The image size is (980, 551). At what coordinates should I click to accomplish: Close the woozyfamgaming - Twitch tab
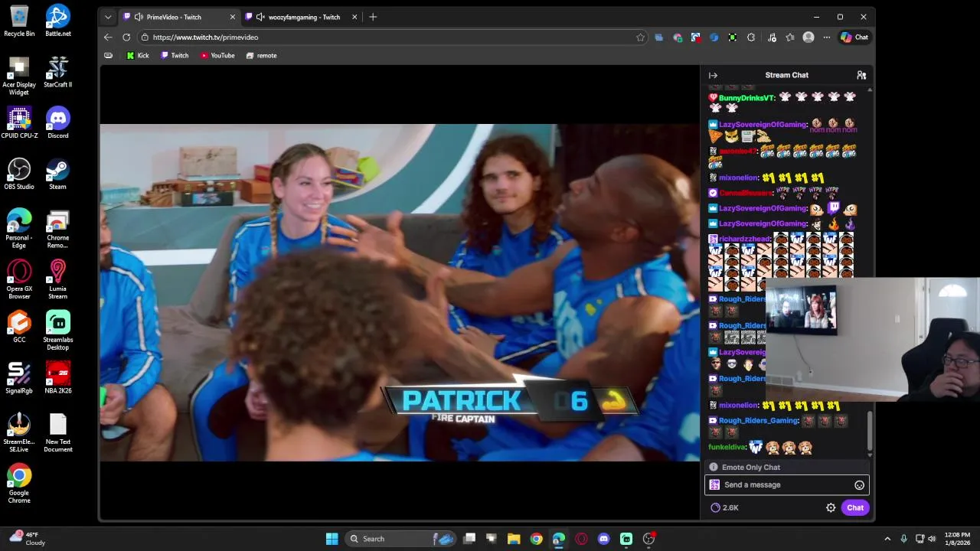coord(354,17)
